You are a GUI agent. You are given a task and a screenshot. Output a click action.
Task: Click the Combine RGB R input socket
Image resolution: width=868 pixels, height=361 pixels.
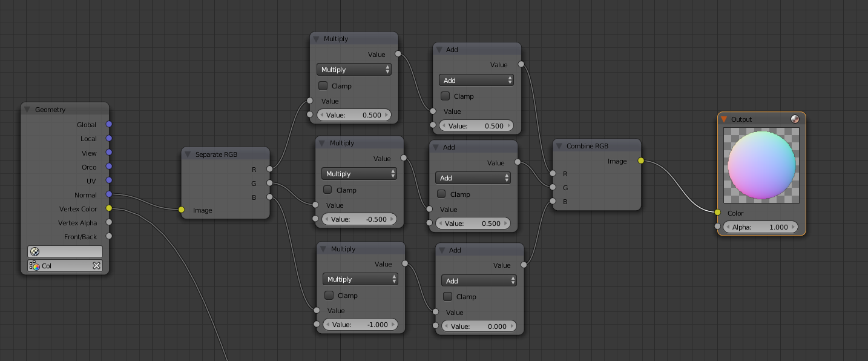point(553,173)
